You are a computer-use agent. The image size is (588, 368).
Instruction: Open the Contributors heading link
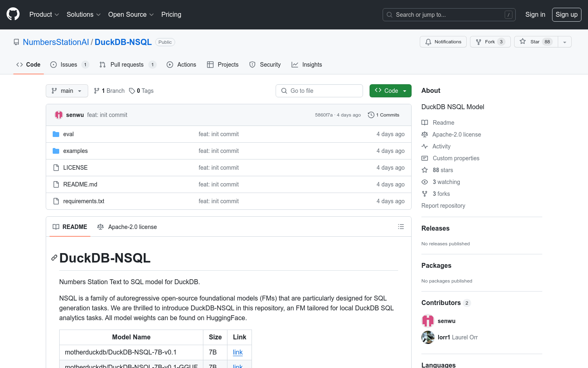click(x=446, y=303)
